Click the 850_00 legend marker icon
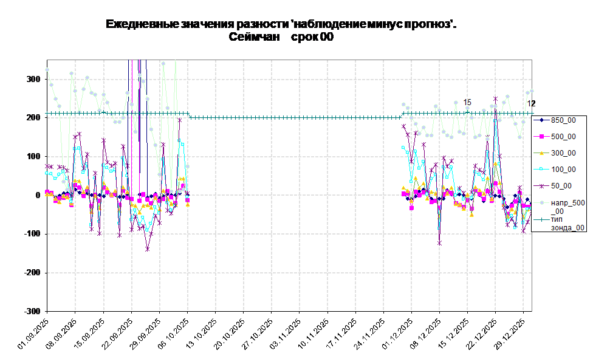 (x=541, y=120)
